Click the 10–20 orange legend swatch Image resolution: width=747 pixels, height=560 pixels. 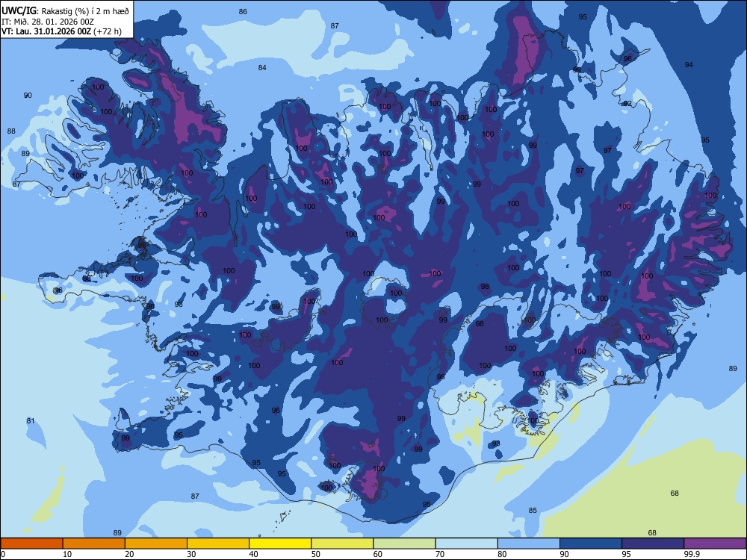(94, 544)
